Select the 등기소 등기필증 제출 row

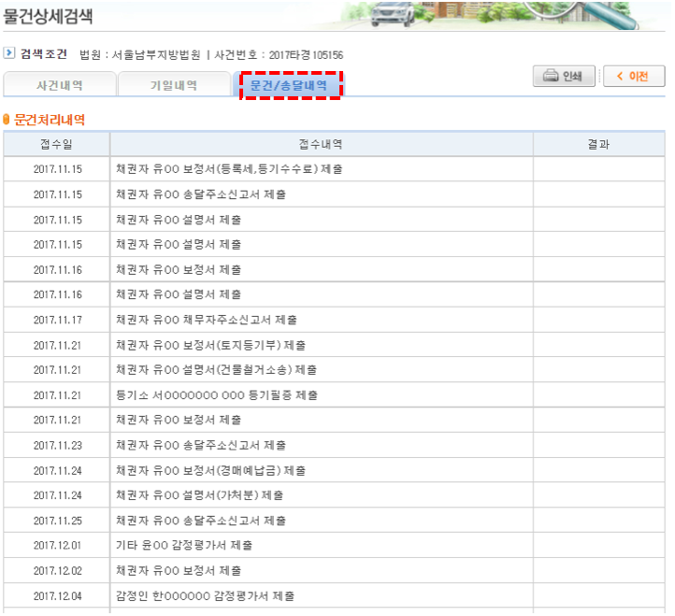[x=334, y=395]
